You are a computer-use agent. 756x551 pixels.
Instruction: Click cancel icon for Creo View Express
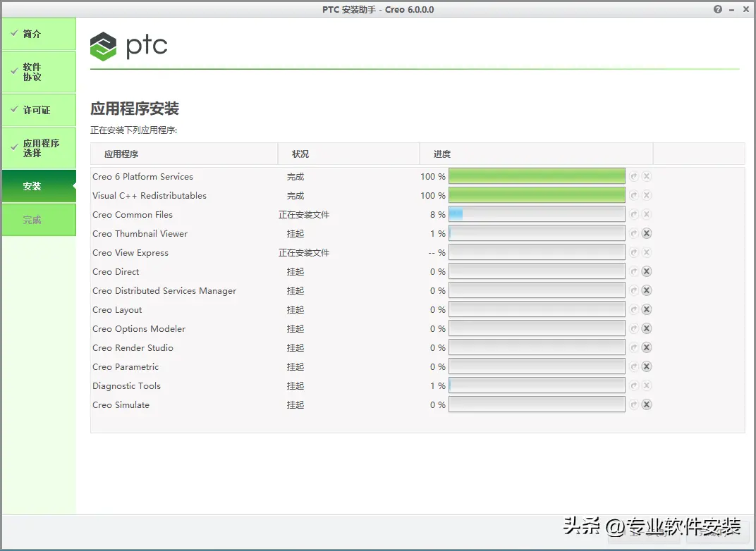[x=647, y=252]
